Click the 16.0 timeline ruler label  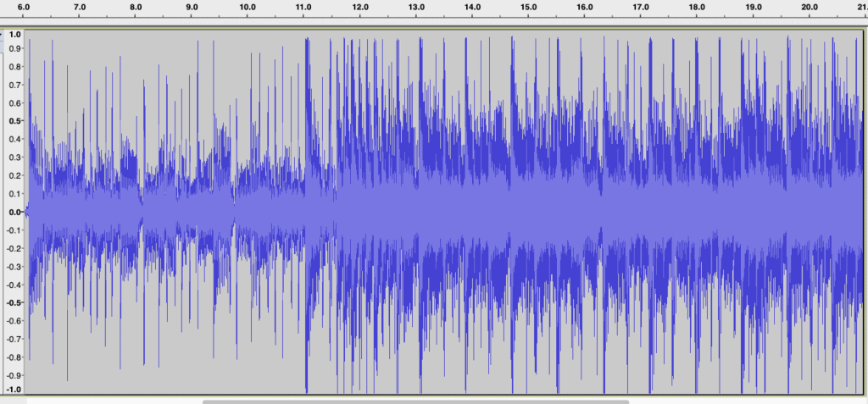[x=585, y=7]
